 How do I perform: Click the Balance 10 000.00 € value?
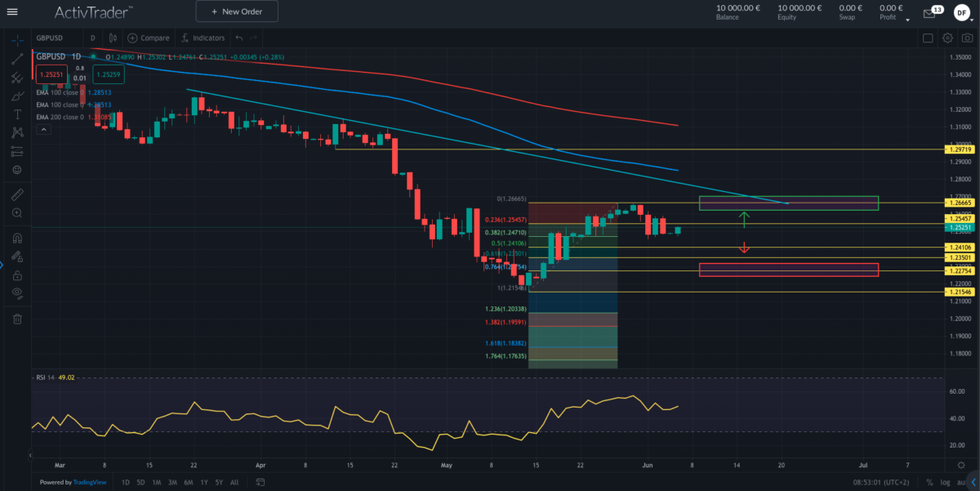[738, 7]
